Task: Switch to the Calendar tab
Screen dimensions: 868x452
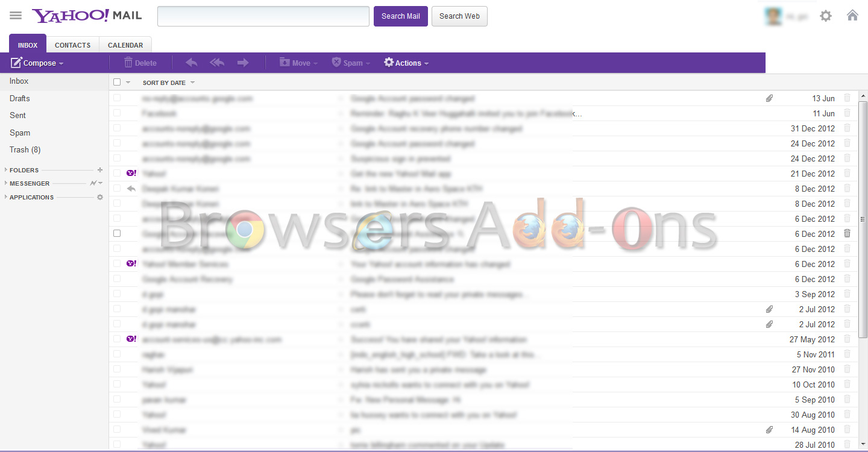Action: click(x=125, y=45)
